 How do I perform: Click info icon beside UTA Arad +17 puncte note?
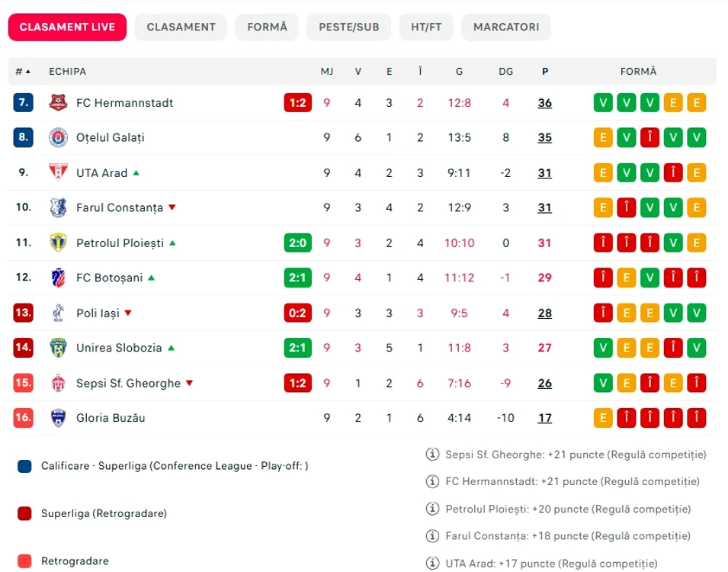(432, 563)
